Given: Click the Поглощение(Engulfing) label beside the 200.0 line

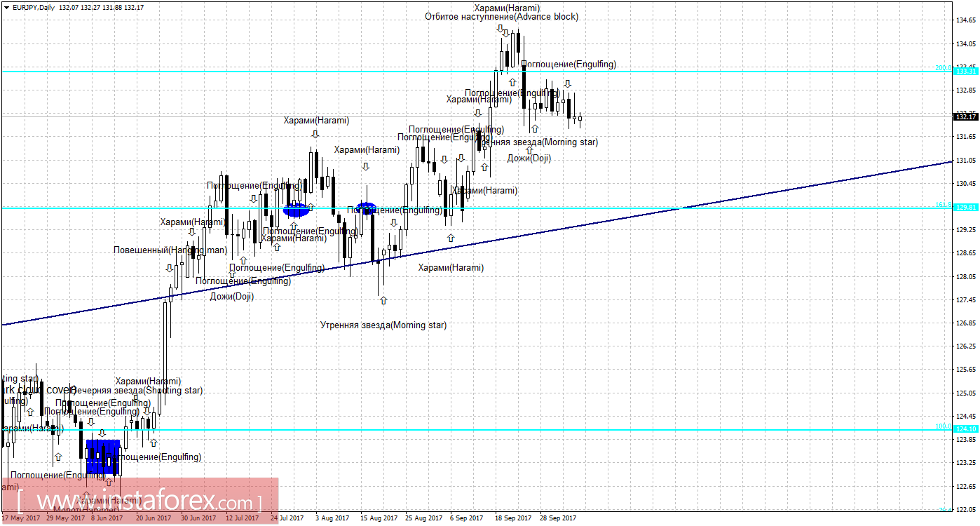Looking at the screenshot, I should click(569, 64).
